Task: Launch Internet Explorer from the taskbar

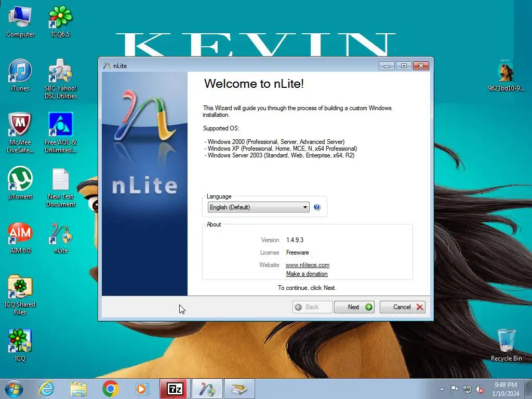Action: click(46, 389)
